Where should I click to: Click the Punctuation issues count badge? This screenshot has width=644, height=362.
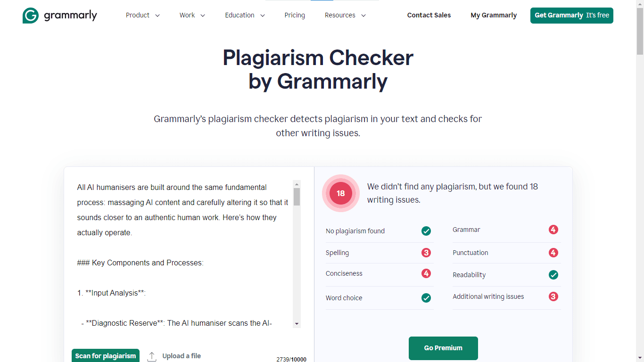(553, 253)
